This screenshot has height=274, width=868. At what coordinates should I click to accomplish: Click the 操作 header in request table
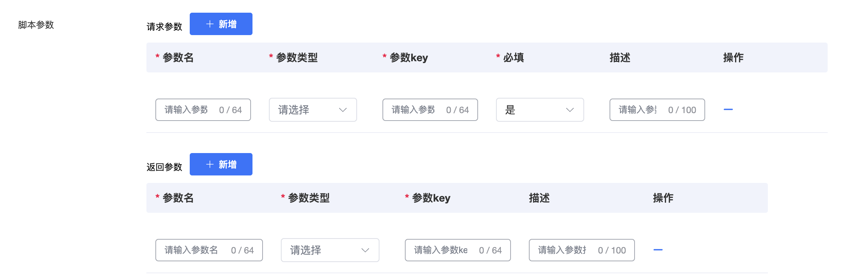click(x=733, y=57)
